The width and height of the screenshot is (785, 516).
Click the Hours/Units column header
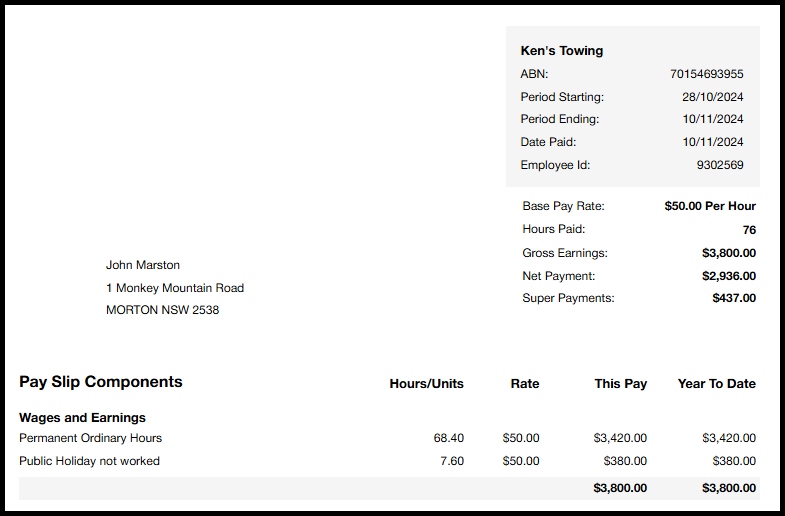click(x=426, y=384)
